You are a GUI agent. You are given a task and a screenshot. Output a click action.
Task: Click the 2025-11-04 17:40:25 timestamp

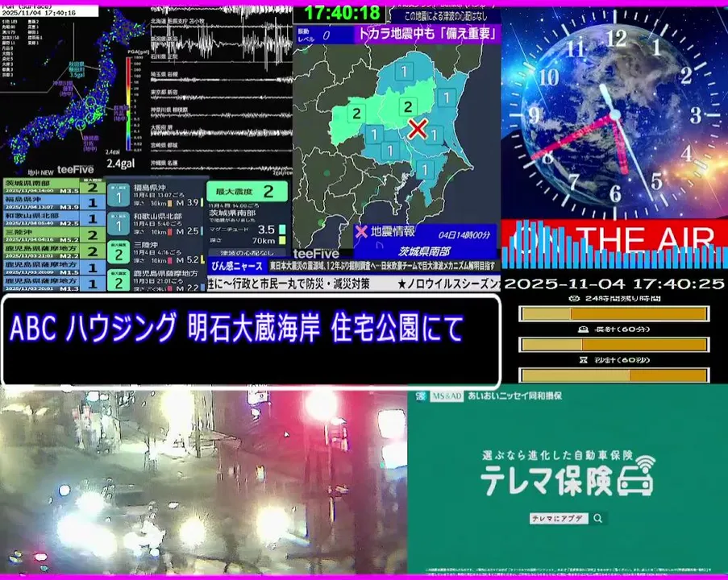click(x=614, y=284)
